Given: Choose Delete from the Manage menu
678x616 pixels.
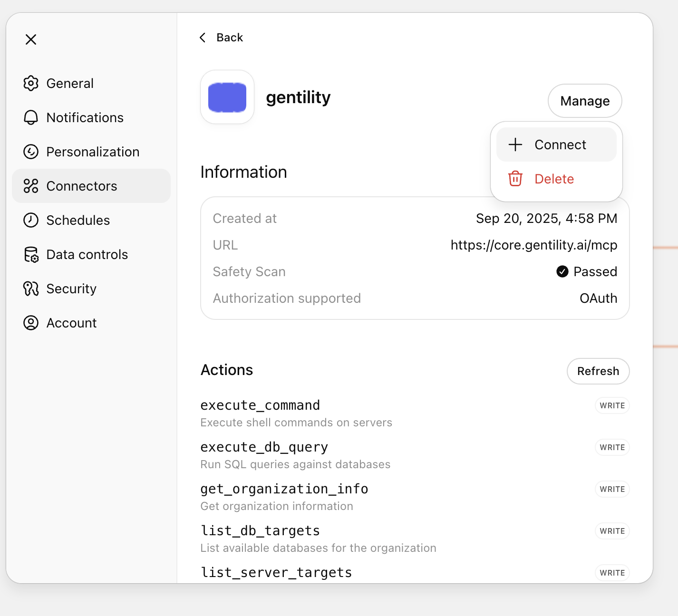Looking at the screenshot, I should (x=554, y=179).
